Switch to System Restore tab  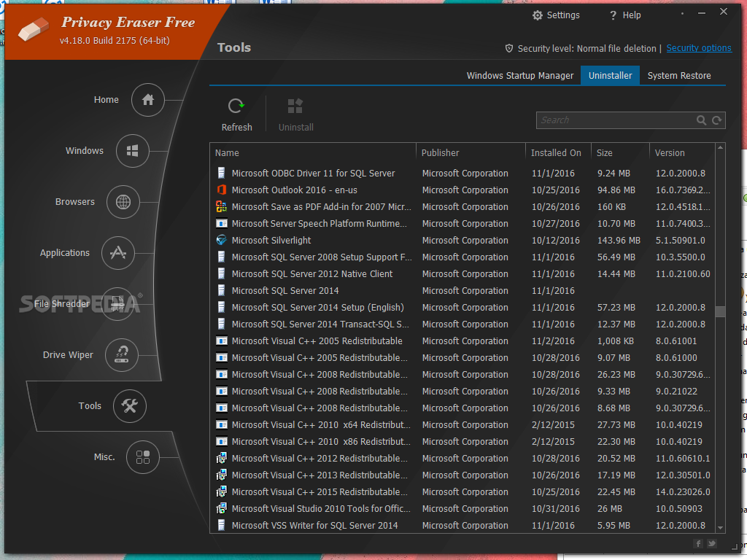pyautogui.click(x=679, y=76)
